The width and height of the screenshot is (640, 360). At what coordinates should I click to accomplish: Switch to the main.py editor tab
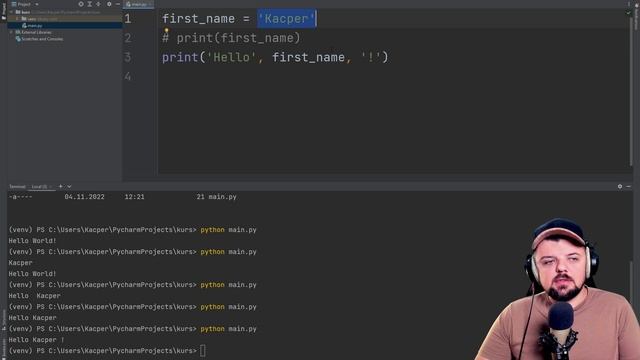pyautogui.click(x=139, y=4)
